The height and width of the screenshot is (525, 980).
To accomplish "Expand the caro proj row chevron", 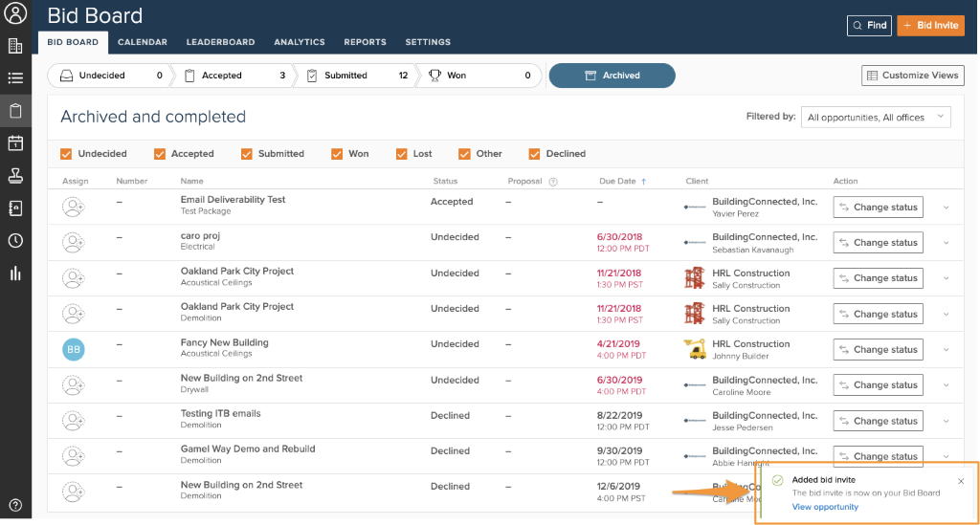I will coord(947,243).
